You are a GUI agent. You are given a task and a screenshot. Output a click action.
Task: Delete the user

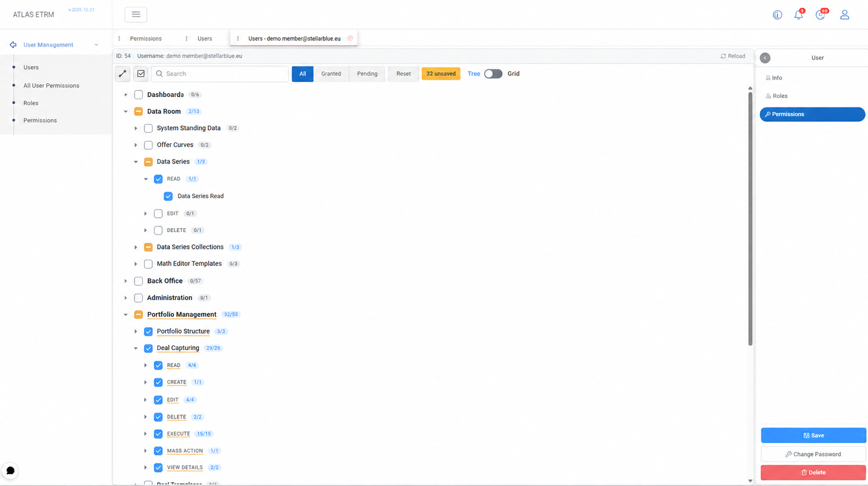[x=813, y=473]
